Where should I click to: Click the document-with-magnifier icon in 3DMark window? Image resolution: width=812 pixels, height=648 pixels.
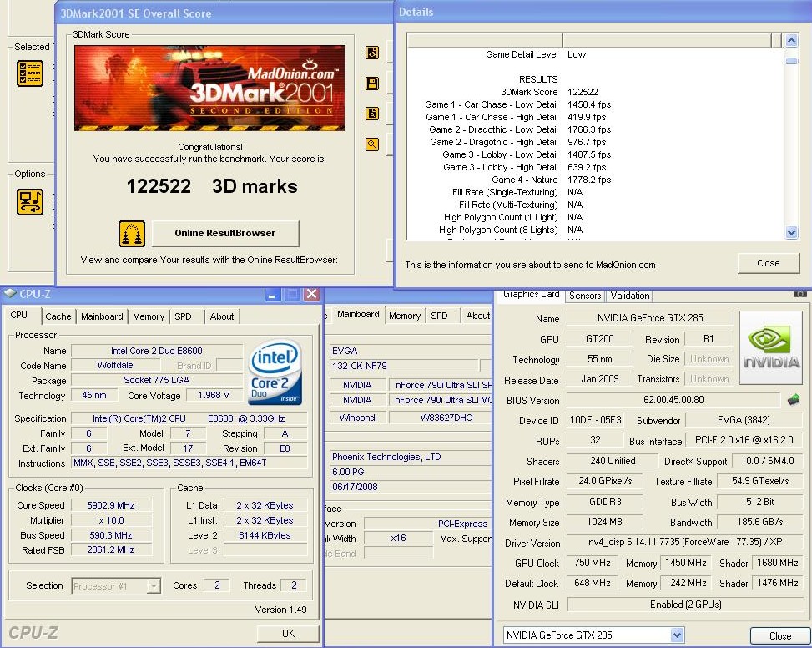tap(372, 114)
